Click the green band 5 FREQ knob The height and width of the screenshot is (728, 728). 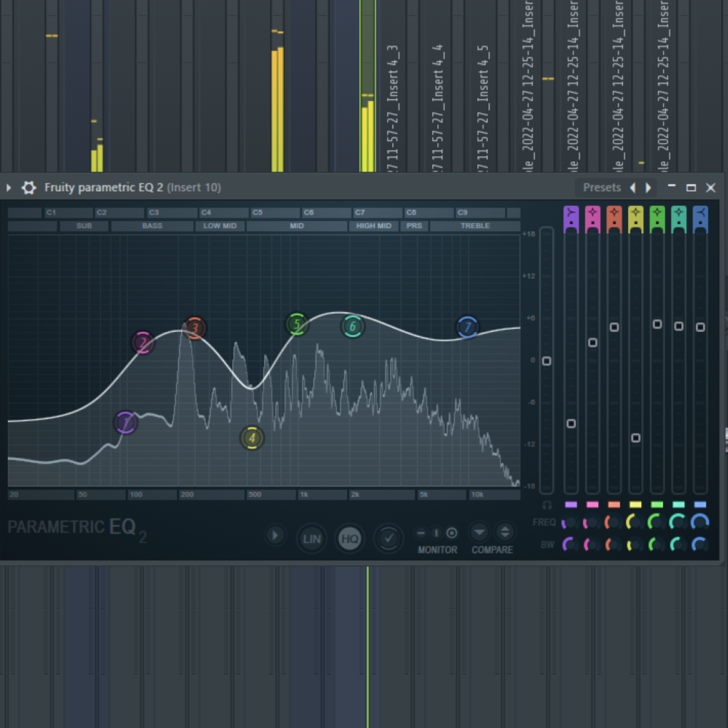pyautogui.click(x=656, y=522)
